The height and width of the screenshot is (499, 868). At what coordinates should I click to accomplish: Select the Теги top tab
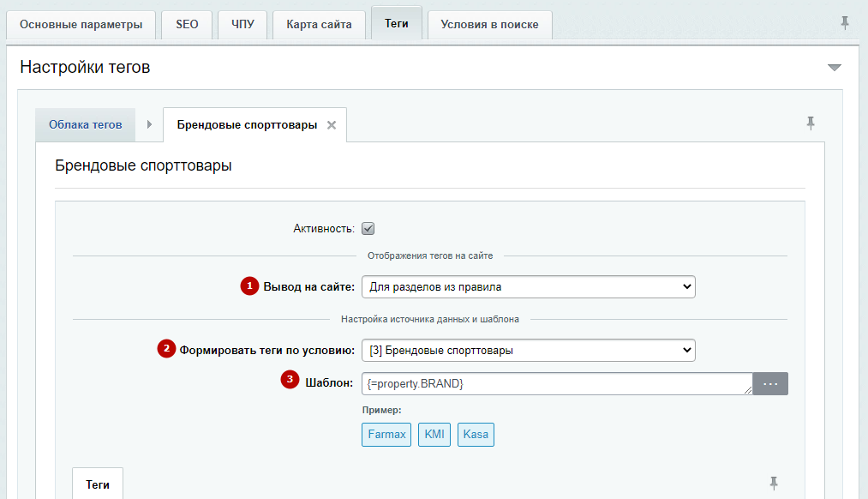397,23
